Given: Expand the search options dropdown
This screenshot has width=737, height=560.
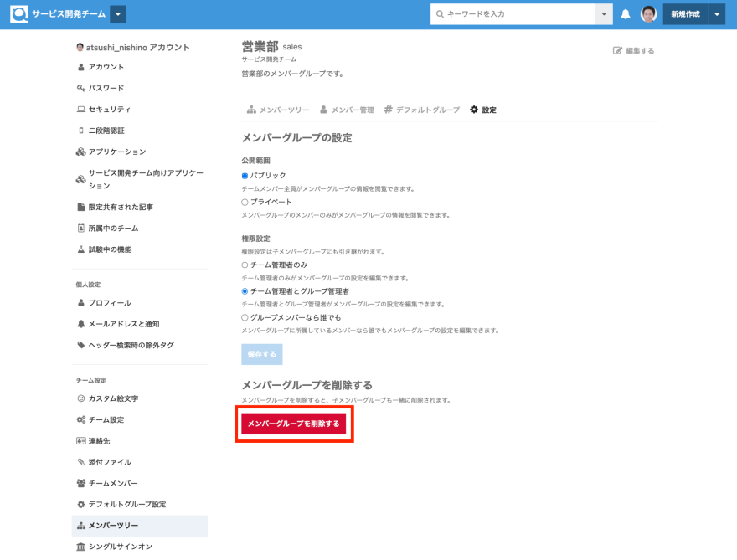Looking at the screenshot, I should (x=604, y=14).
